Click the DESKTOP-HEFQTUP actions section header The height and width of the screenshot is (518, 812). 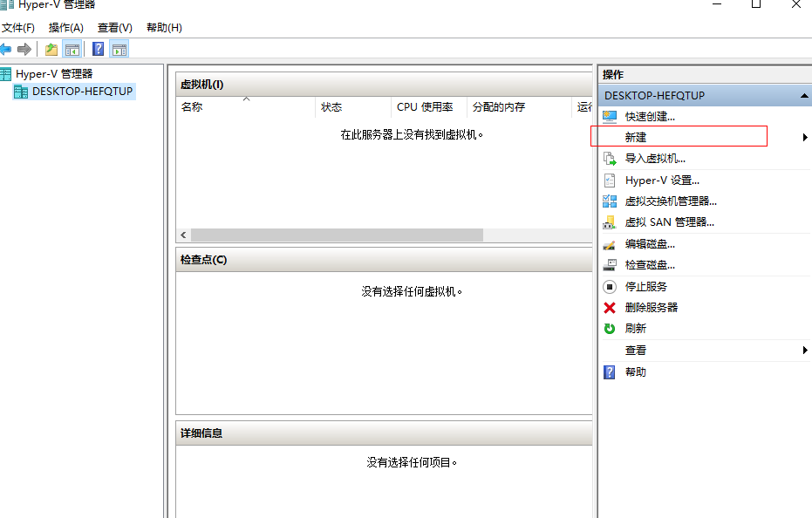point(706,95)
